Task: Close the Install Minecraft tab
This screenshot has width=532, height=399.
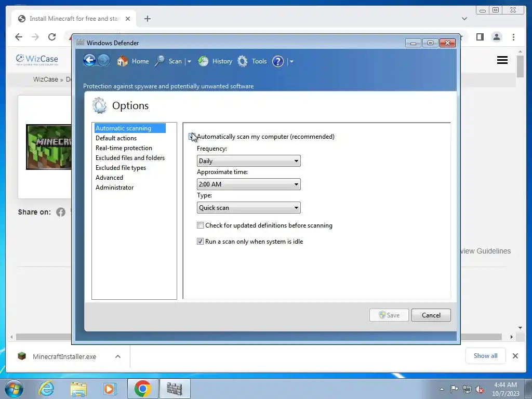Action: (128, 19)
